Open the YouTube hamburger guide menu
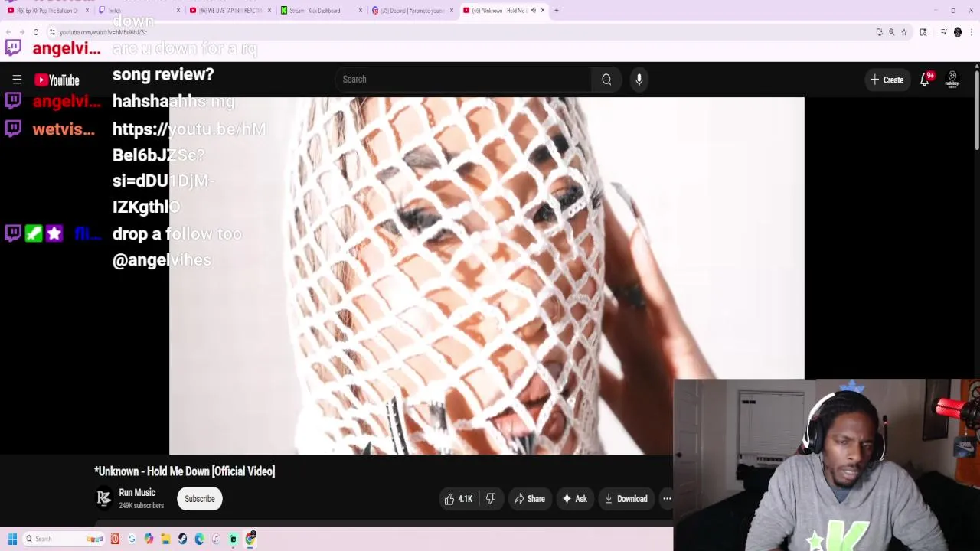 pos(17,80)
